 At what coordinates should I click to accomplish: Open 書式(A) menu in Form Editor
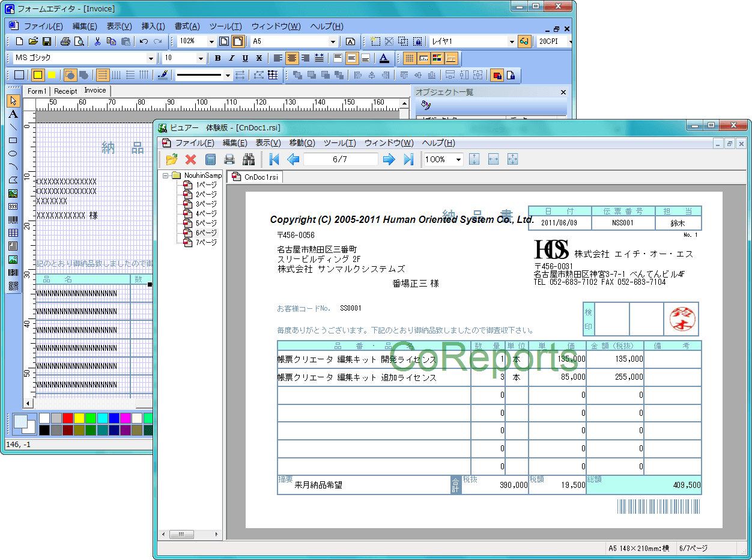(x=187, y=26)
